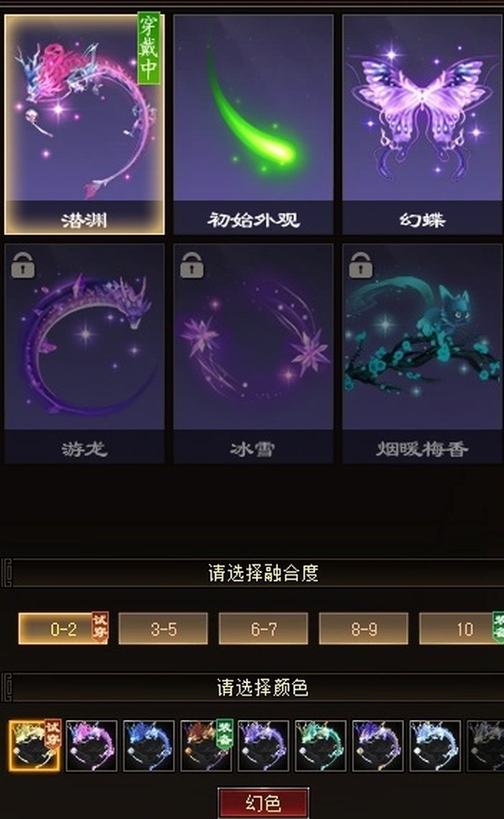
Task: Choose the 幻蝶 butterfly appearance
Action: tap(422, 124)
